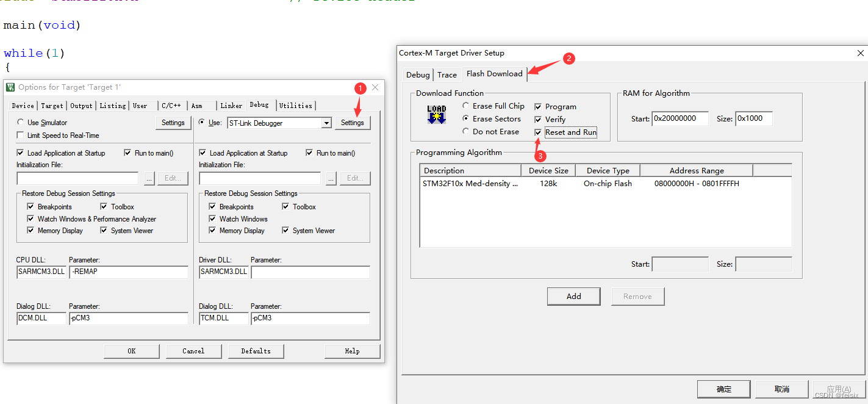Click the Keil icon in Options title bar
Image resolution: width=868 pixels, height=404 pixels.
10,87
